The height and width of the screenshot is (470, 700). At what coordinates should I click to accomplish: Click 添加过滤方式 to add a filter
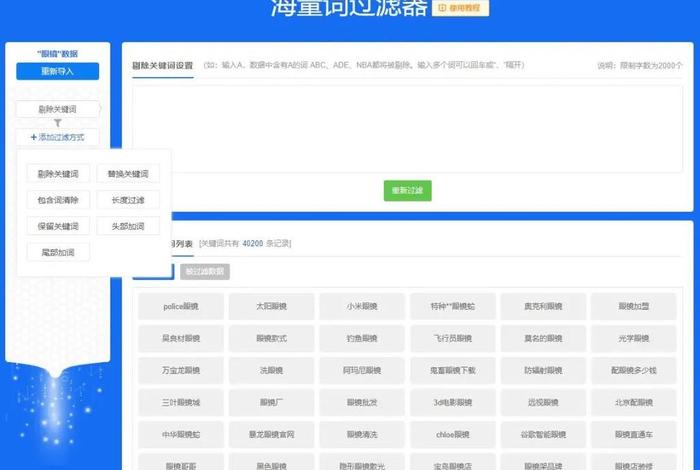[x=58, y=137]
